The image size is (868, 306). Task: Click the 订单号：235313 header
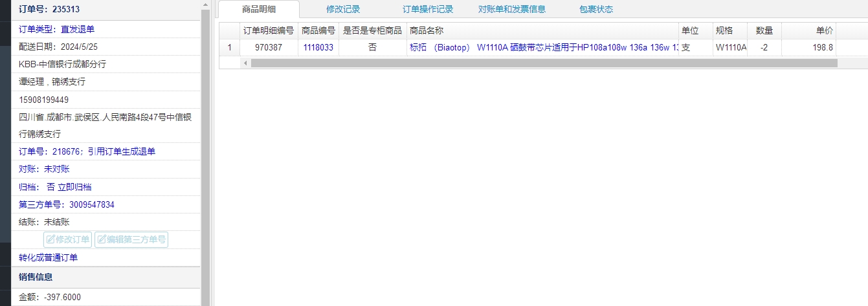pyautogui.click(x=49, y=9)
